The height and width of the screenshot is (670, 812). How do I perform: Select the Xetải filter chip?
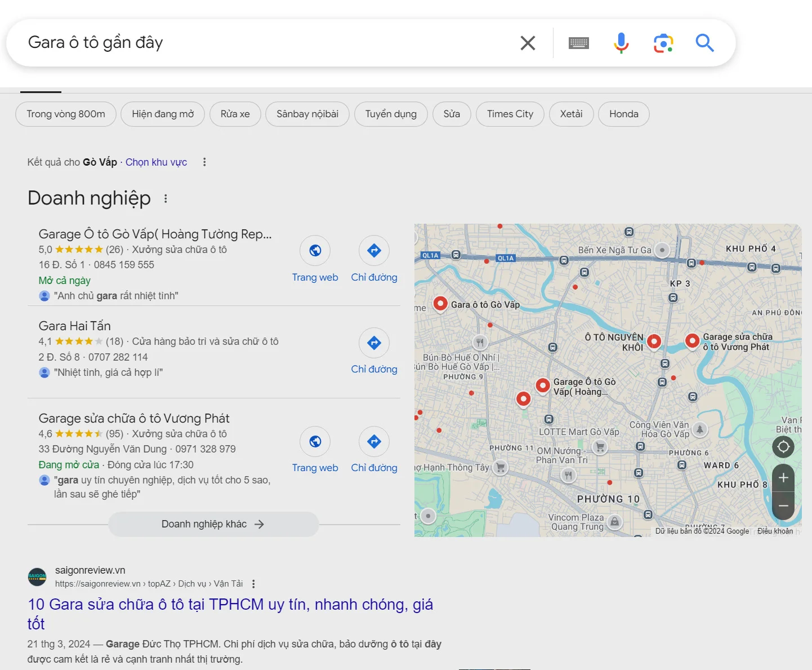coord(571,114)
